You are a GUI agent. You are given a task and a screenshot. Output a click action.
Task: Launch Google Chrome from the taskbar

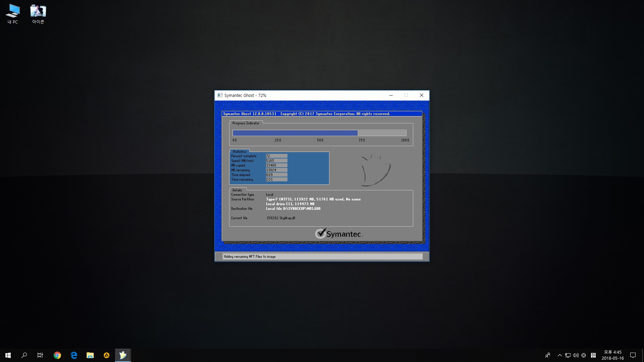click(57, 355)
